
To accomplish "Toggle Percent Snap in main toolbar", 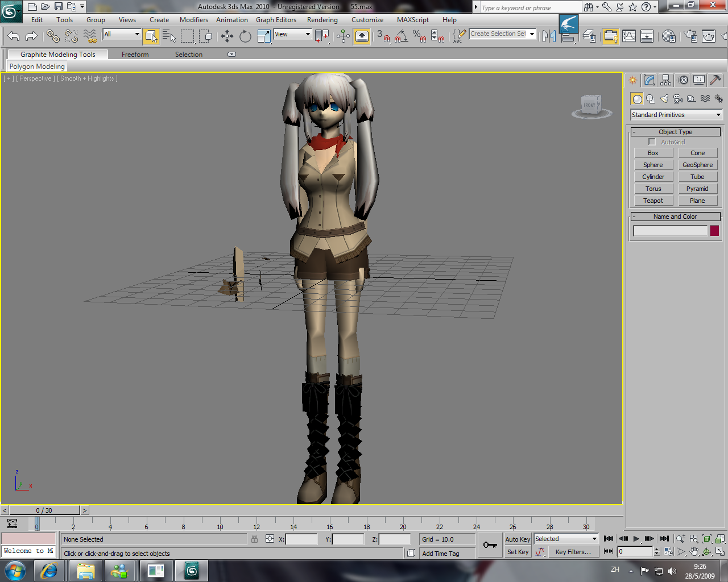I will coord(420,36).
